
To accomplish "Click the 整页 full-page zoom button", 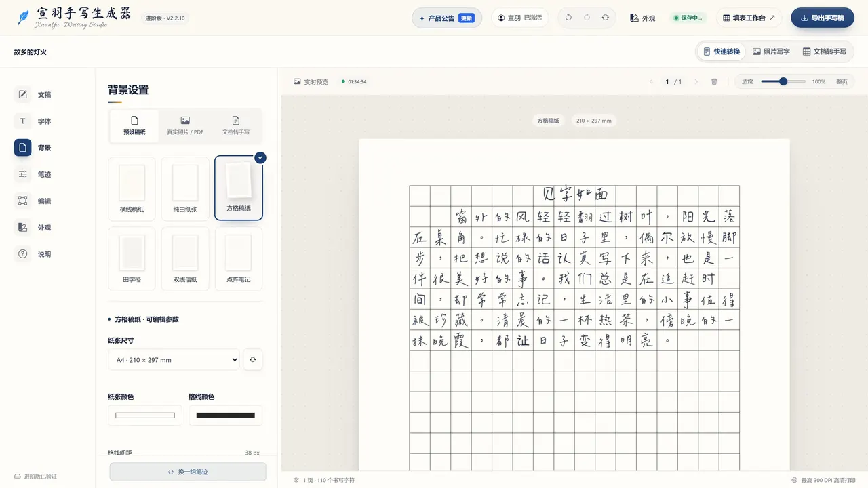I will [x=842, y=81].
